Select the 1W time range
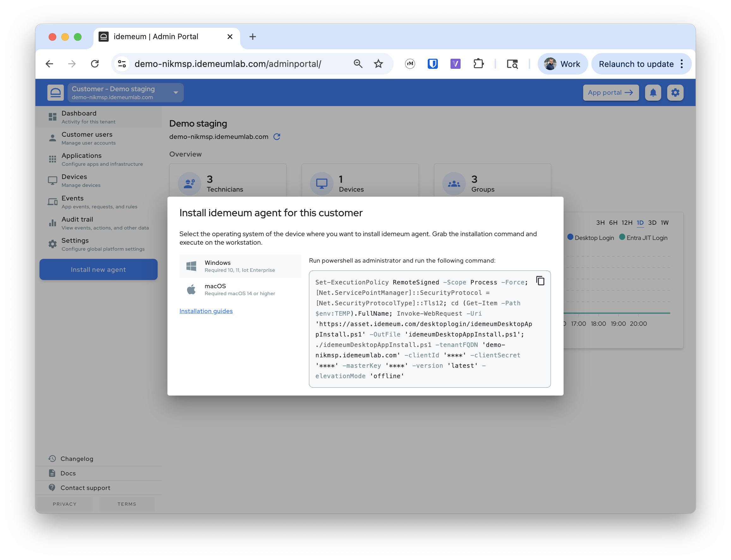This screenshot has height=560, width=731. 665,223
